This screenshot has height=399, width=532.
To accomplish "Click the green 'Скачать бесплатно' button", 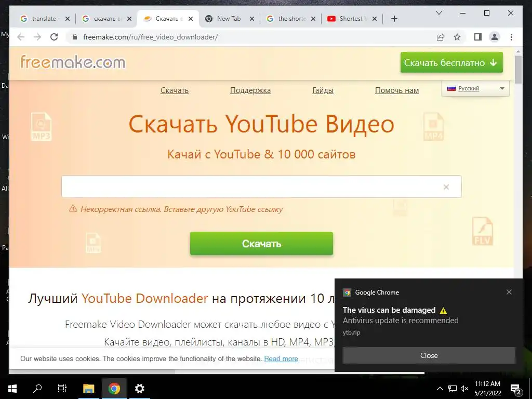I will coord(451,62).
